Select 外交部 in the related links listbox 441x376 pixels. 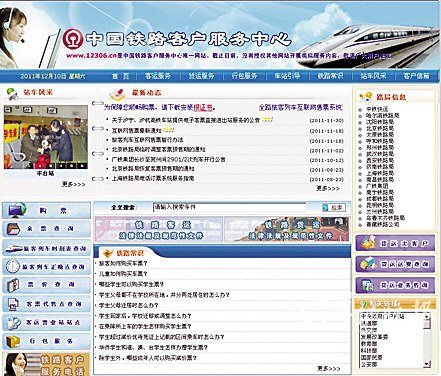(369, 330)
